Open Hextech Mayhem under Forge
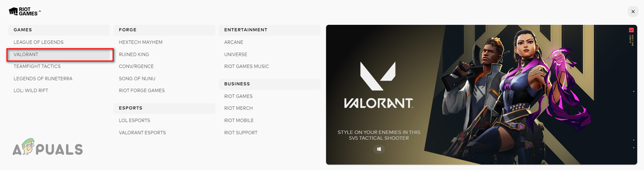The image size is (644, 170). click(x=141, y=42)
